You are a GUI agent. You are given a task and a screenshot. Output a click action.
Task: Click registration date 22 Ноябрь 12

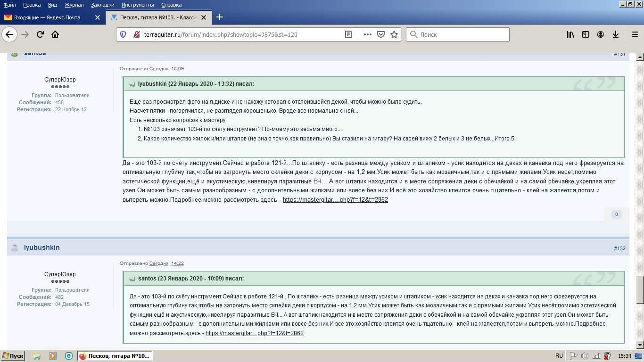(x=71, y=109)
